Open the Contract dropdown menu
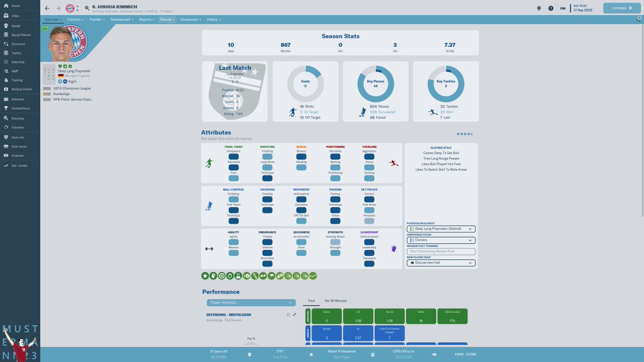644x362 pixels. point(75,19)
